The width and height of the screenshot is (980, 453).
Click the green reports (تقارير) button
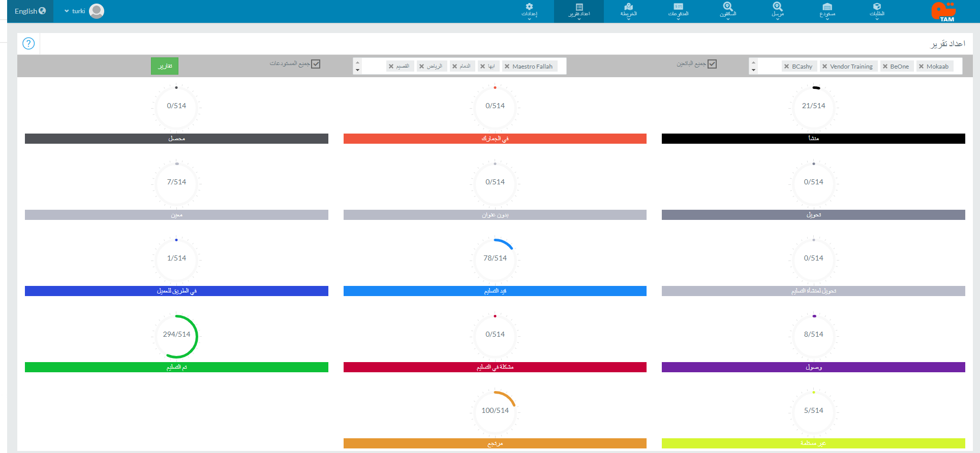click(165, 66)
